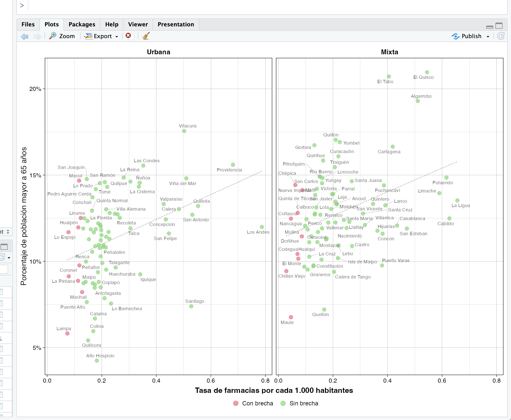Expand the Publish dropdown arrow
The width and height of the screenshot is (511, 420).
click(488, 37)
